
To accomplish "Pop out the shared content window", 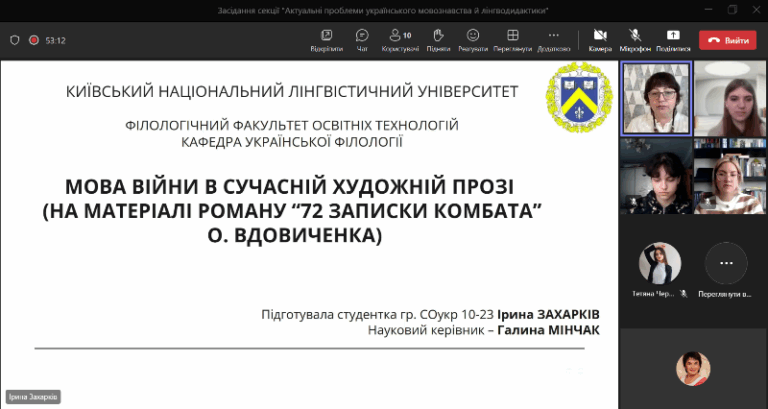I will pyautogui.click(x=326, y=40).
